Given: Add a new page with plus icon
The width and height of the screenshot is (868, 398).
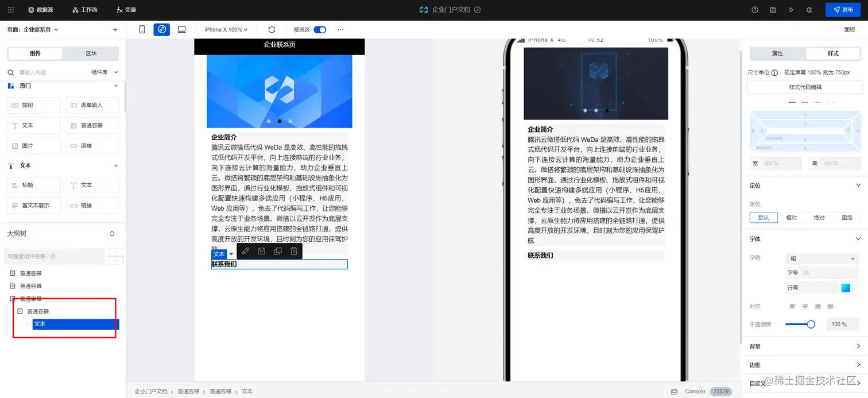Looking at the screenshot, I should 115,29.
